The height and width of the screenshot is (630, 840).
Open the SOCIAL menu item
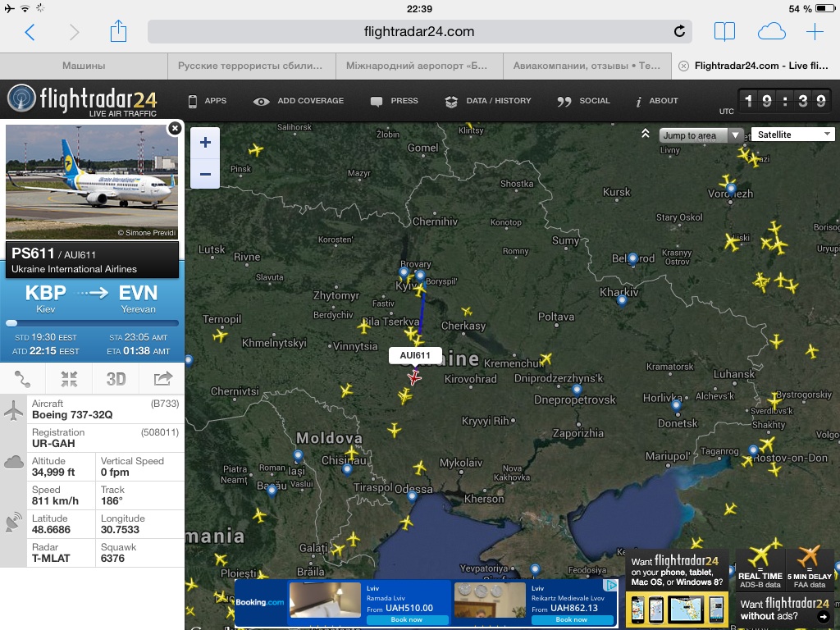(584, 101)
